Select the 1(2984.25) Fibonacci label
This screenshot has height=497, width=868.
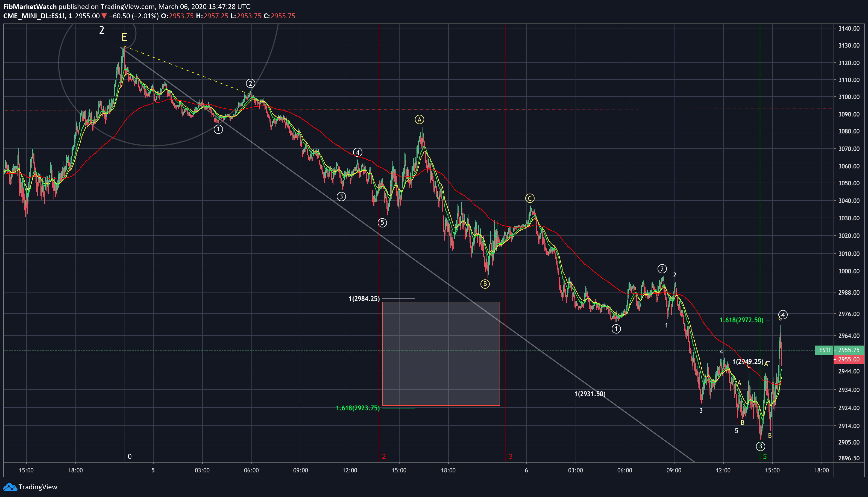(x=364, y=299)
